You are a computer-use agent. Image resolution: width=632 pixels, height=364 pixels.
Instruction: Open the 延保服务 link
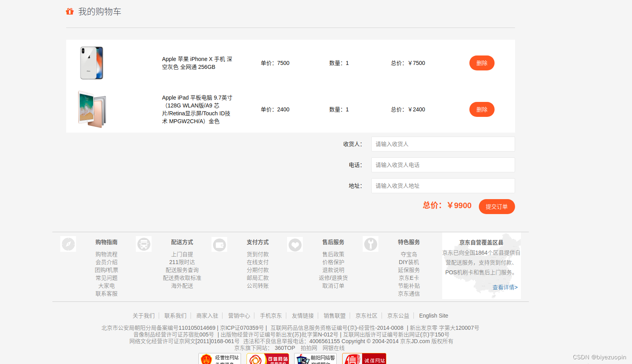click(x=409, y=270)
